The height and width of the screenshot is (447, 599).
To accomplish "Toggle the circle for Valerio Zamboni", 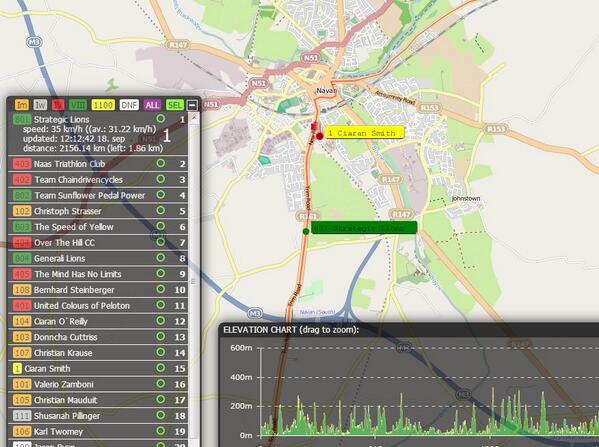I will point(161,383).
